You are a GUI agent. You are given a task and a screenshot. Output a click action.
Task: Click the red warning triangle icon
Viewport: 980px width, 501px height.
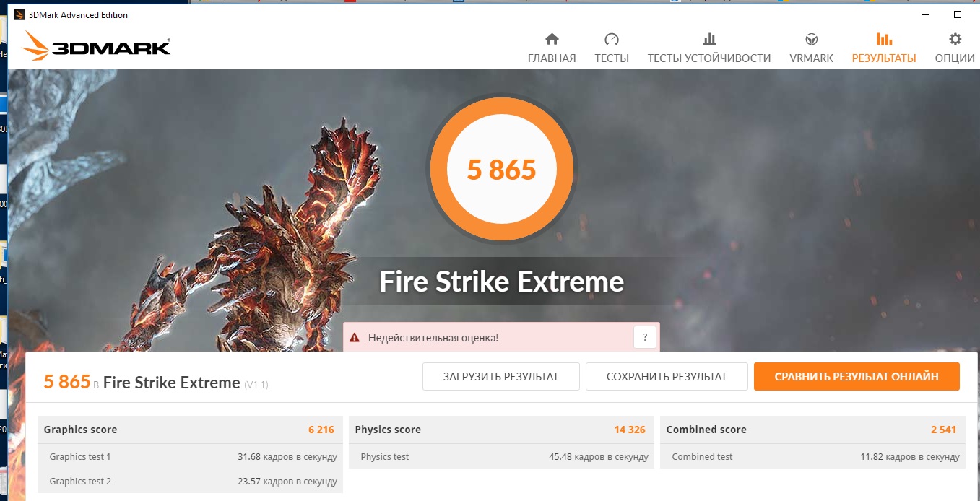pos(355,337)
